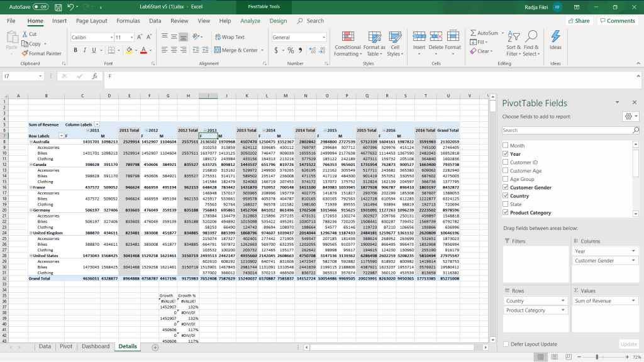The height and width of the screenshot is (362, 644).
Task: Click the Format as Table icon
Action: tap(374, 36)
